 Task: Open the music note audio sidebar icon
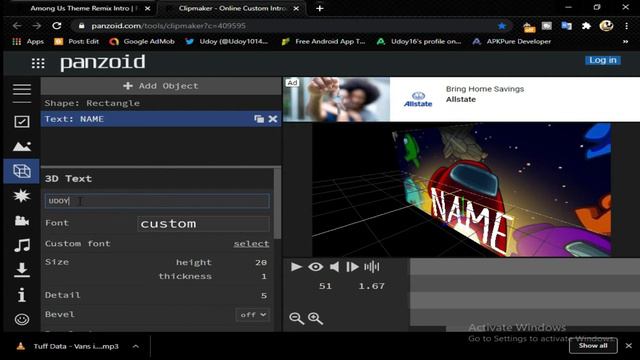(x=22, y=245)
